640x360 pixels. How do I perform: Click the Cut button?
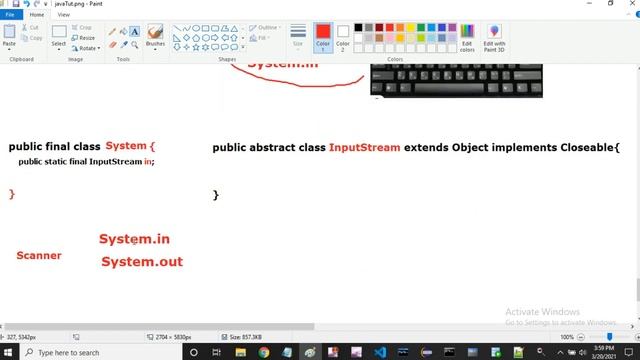tap(30, 27)
